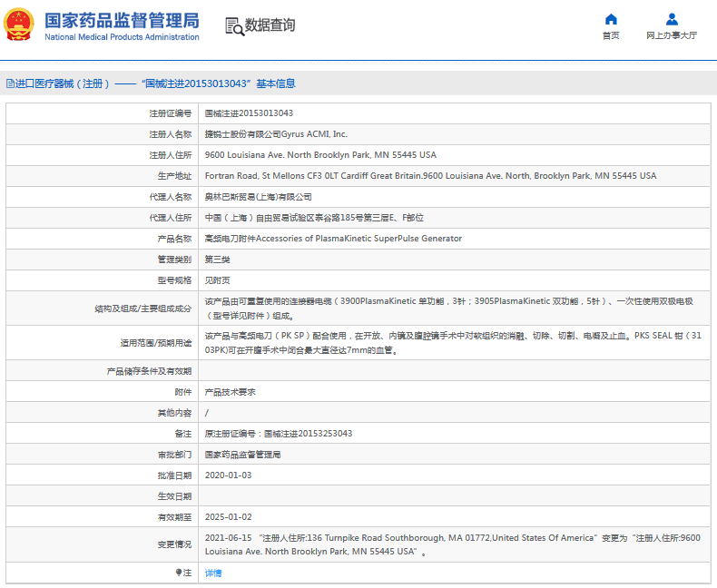Viewport: 717px width, 588px height.
Task: Click the 变更情况 row label
Action: (174, 544)
